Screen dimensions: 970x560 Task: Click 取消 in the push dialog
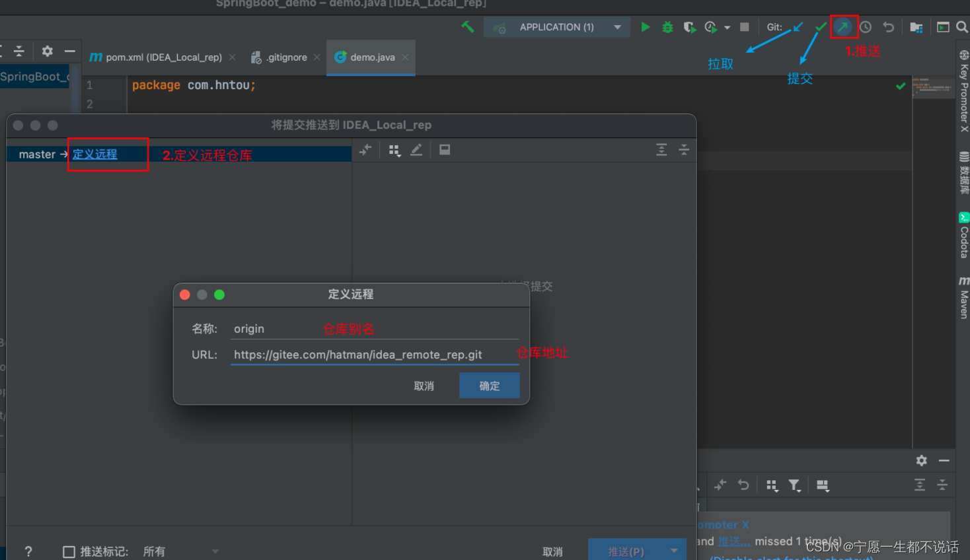pyautogui.click(x=553, y=551)
